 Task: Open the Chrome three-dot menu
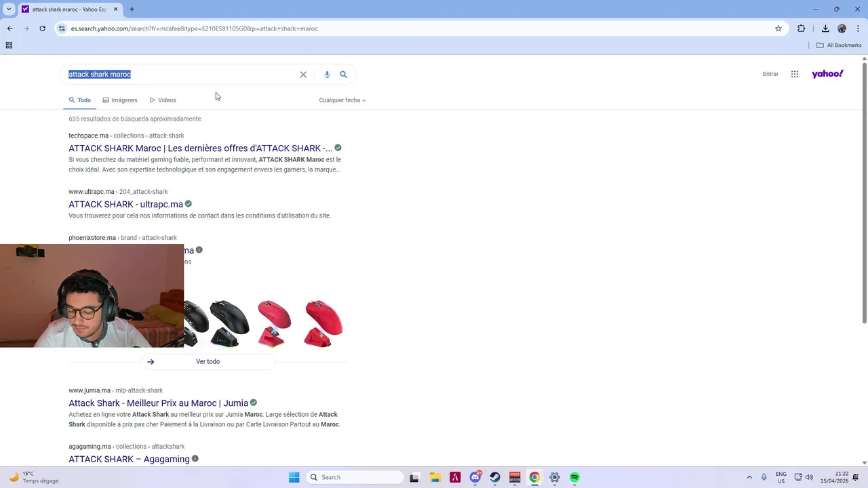pyautogui.click(x=859, y=28)
